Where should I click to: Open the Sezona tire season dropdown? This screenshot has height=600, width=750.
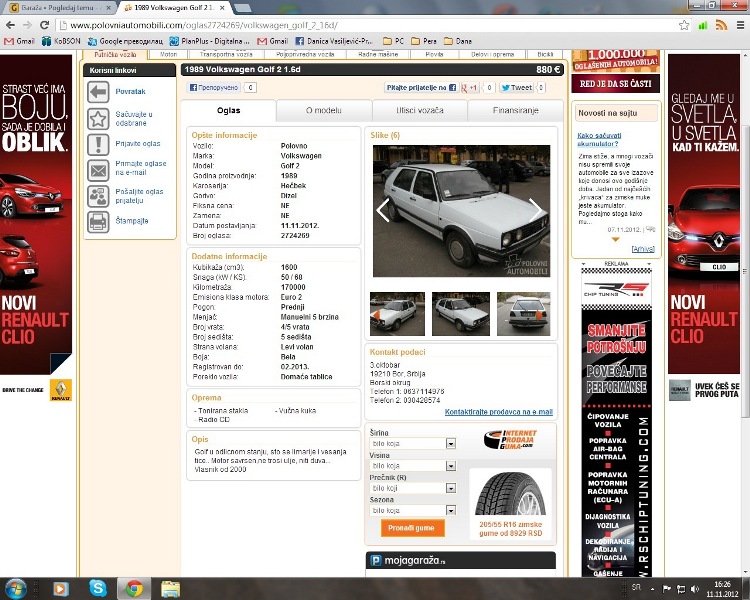tap(450, 510)
